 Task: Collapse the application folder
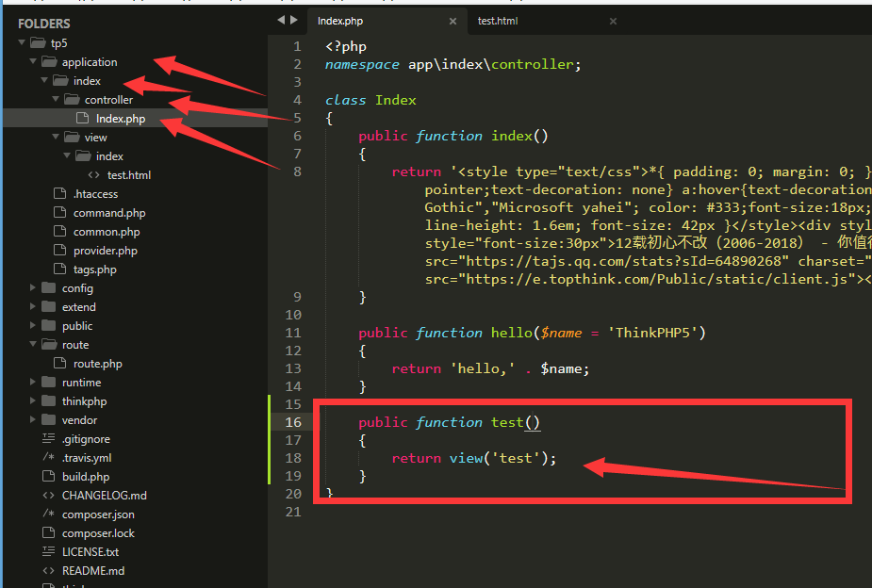click(33, 61)
